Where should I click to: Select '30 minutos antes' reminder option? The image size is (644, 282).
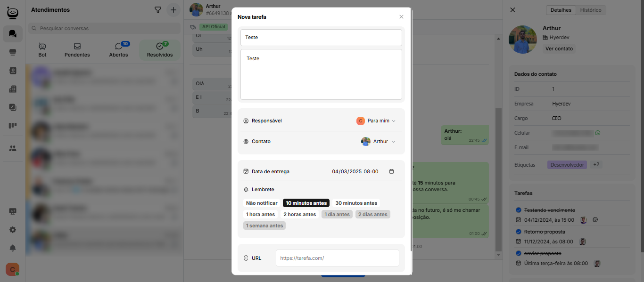(x=356, y=203)
